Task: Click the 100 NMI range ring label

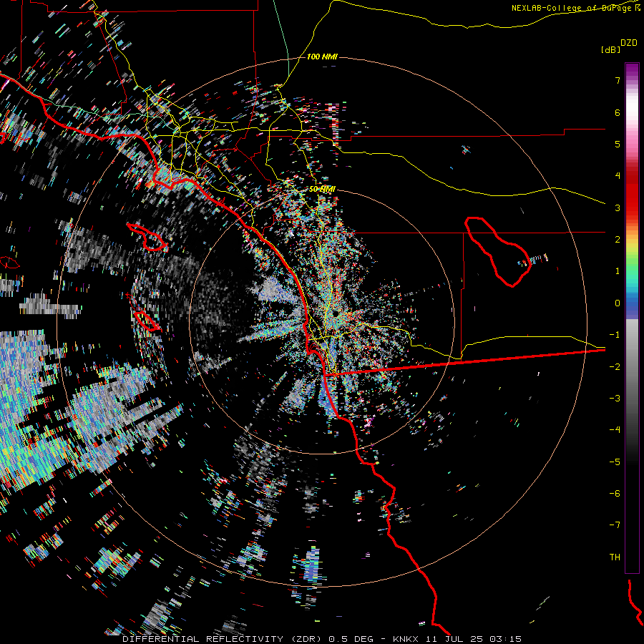Action: (x=322, y=57)
